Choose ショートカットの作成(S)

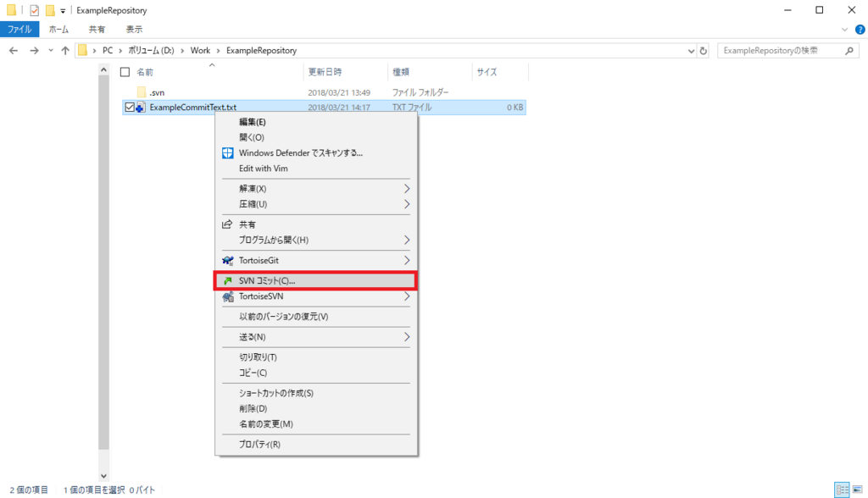coord(315,393)
